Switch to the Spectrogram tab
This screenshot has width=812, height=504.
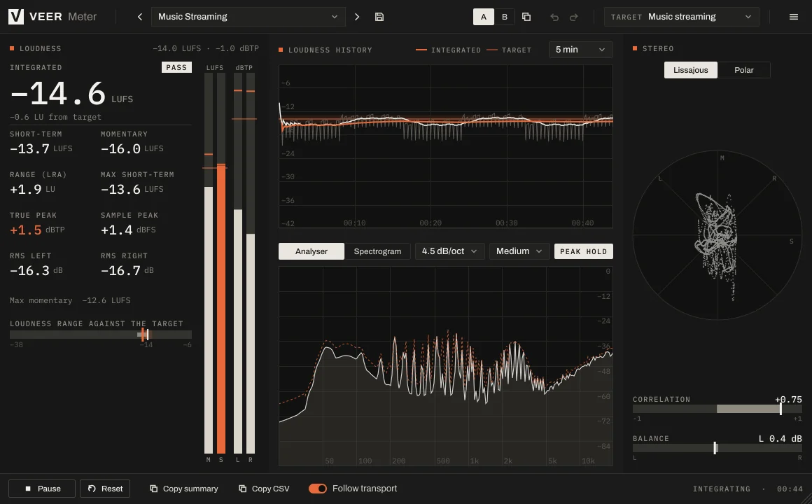tap(377, 251)
